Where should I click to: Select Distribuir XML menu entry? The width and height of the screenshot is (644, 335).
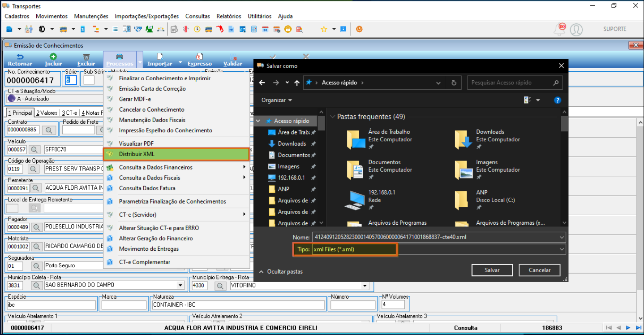pyautogui.click(x=176, y=154)
